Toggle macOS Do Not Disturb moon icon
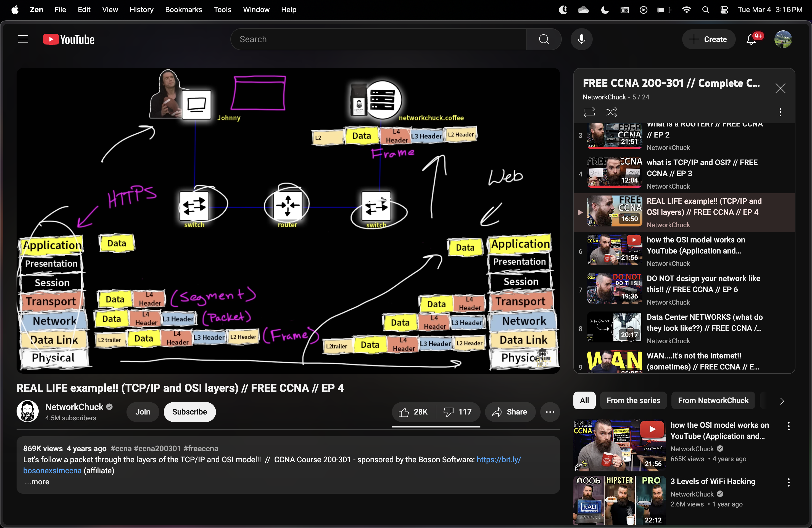This screenshot has width=812, height=528. [605, 10]
